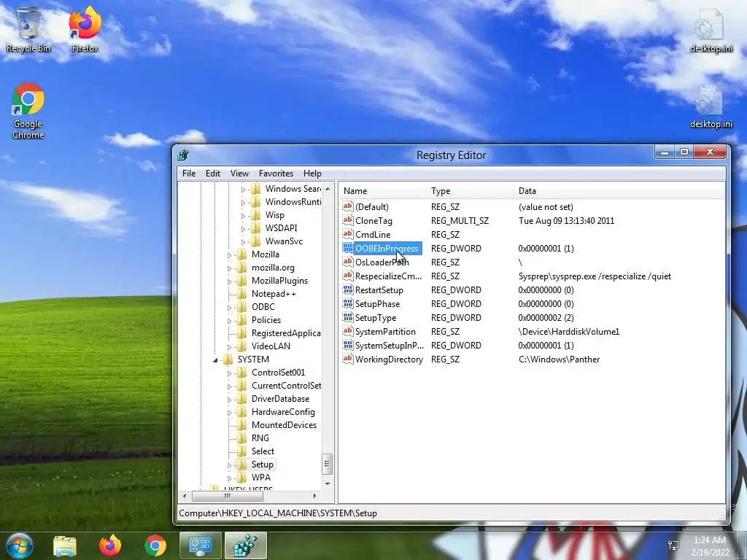Click the SetupPhase DWORD icon
The image size is (747, 560).
click(348, 303)
